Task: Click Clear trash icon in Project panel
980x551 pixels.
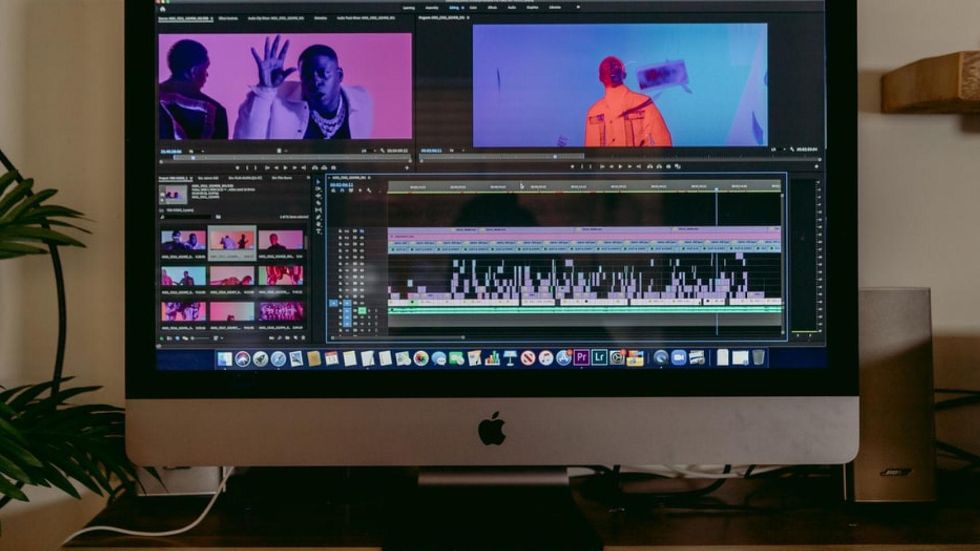Action: click(x=303, y=338)
